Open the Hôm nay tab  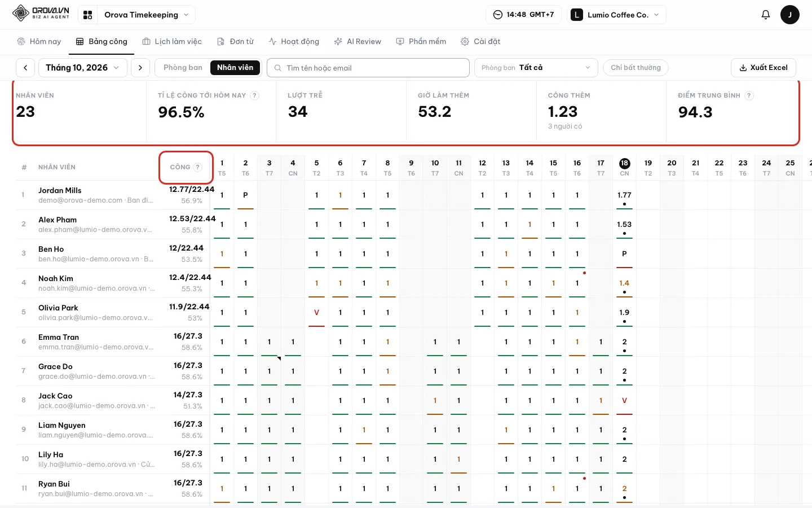(39, 42)
